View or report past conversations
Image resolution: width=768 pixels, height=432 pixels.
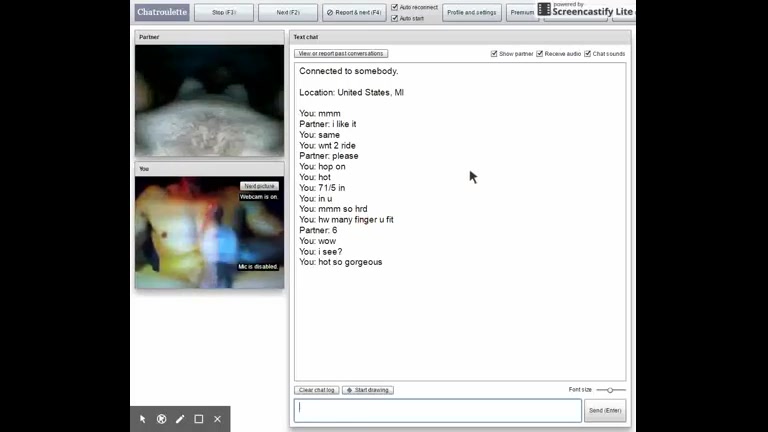pos(341,53)
